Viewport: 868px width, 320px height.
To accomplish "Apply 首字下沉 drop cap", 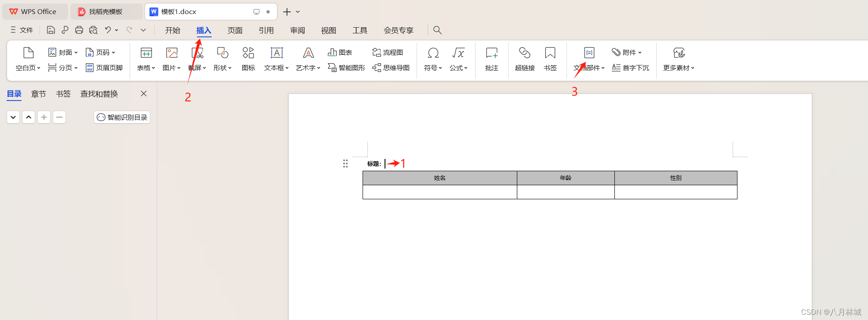I will coord(630,68).
